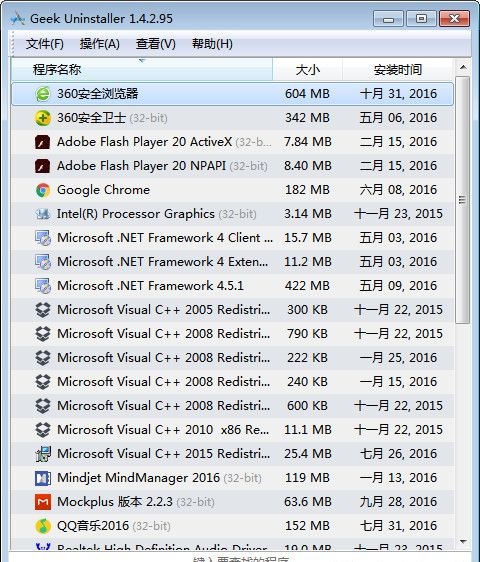Click the 7.84 MB size cell
Viewport: 480px width, 562px height.
tap(308, 142)
